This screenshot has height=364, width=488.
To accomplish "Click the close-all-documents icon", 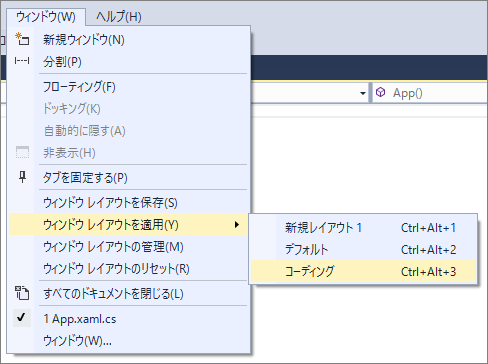I will click(22, 293).
